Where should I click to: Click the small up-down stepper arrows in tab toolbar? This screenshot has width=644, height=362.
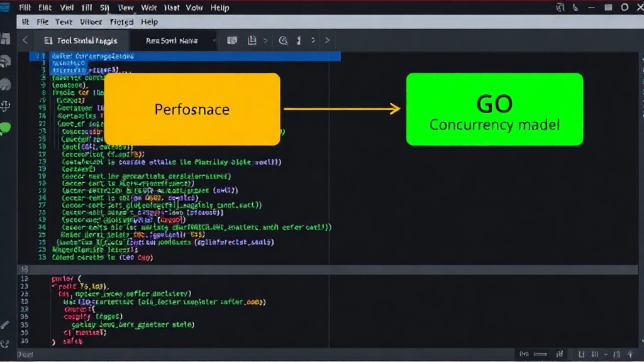313,40
